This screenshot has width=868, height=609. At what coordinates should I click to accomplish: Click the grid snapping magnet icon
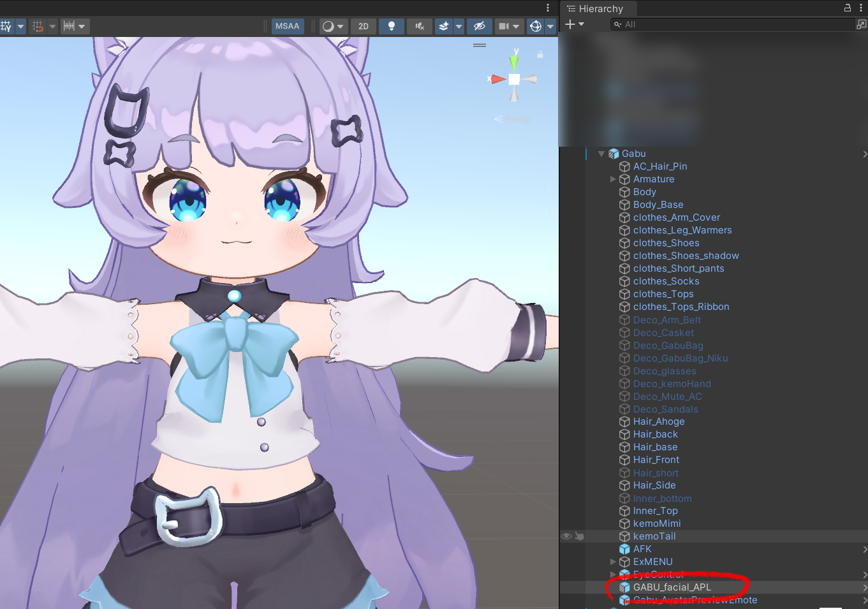(x=38, y=26)
